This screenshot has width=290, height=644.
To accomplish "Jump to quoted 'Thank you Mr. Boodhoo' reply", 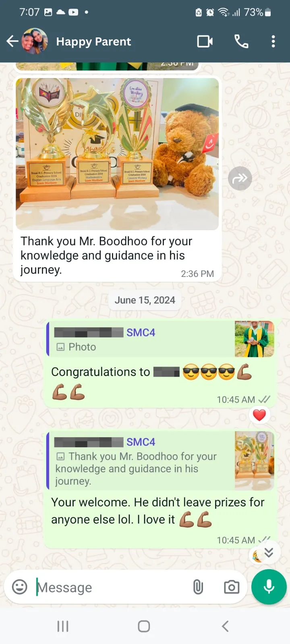I will click(160, 460).
